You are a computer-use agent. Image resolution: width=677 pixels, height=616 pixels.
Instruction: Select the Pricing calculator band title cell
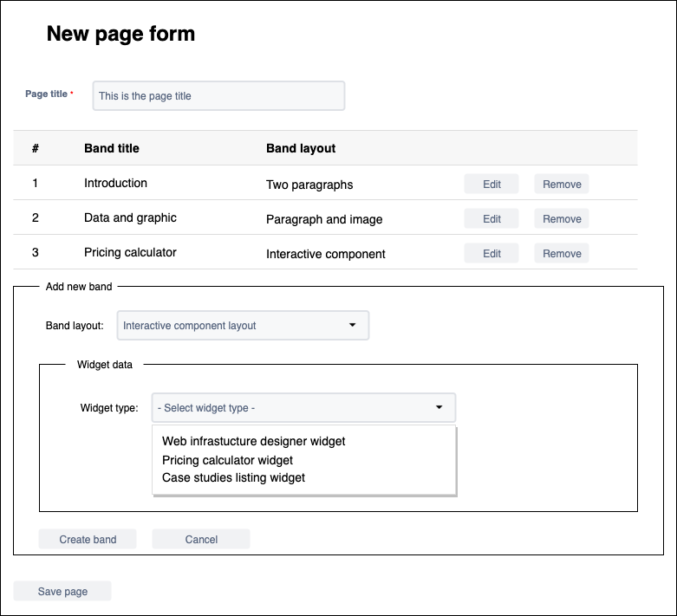pyautogui.click(x=130, y=252)
